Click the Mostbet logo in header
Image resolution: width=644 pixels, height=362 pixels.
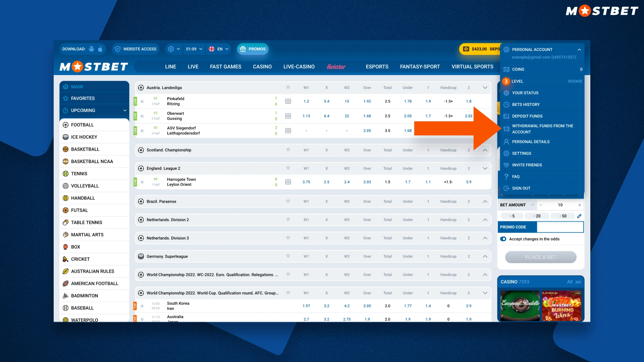(x=94, y=66)
